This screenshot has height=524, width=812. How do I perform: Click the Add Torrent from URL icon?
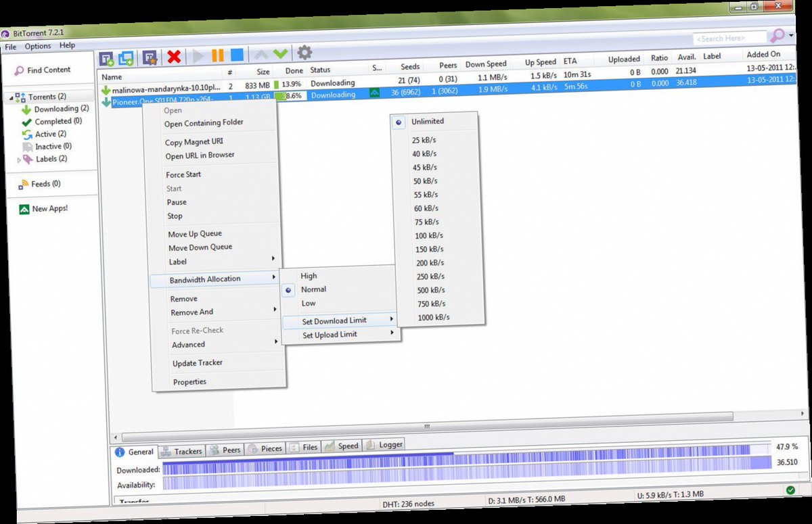[127, 57]
